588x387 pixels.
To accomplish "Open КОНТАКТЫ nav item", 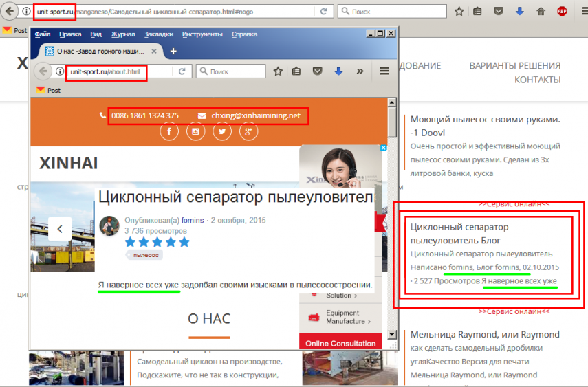I will point(537,80).
